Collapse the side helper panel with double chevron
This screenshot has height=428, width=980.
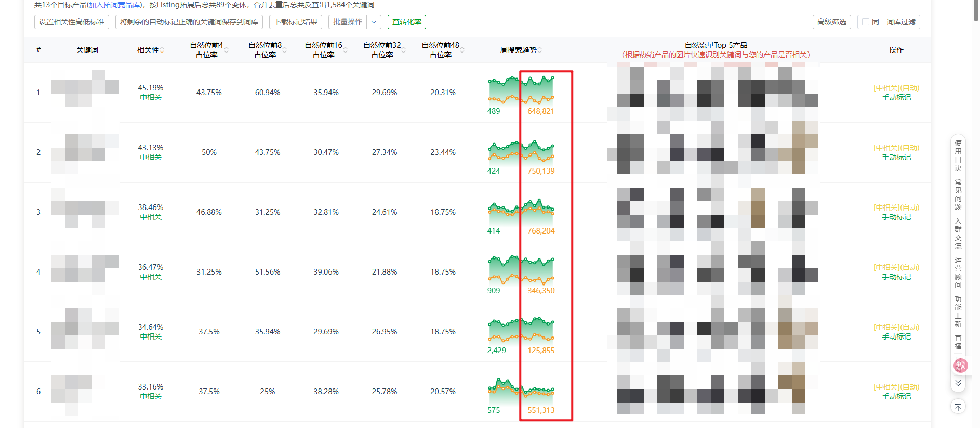coord(958,383)
